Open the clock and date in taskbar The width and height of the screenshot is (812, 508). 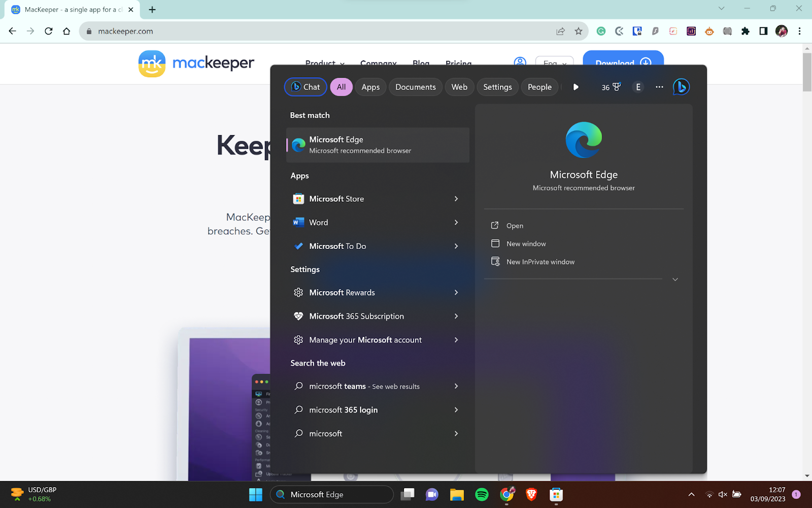pos(768,494)
